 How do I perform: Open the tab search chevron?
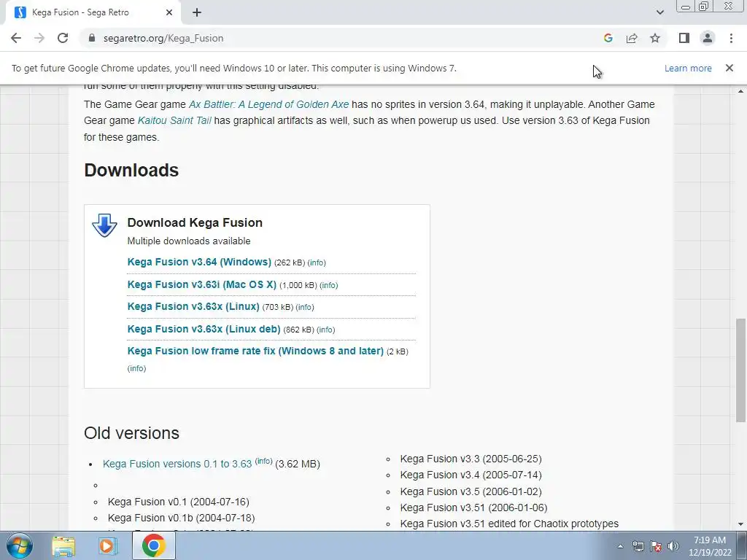point(659,12)
